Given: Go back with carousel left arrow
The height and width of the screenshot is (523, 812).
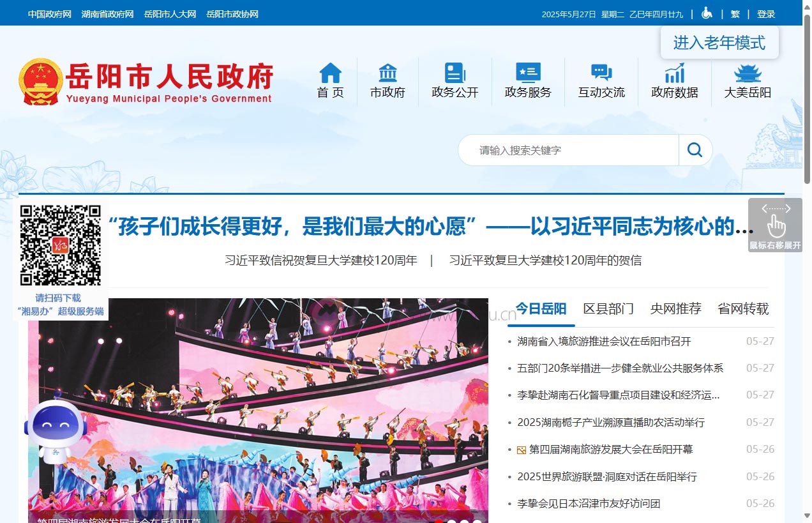Looking at the screenshot, I should pyautogui.click(x=763, y=208).
